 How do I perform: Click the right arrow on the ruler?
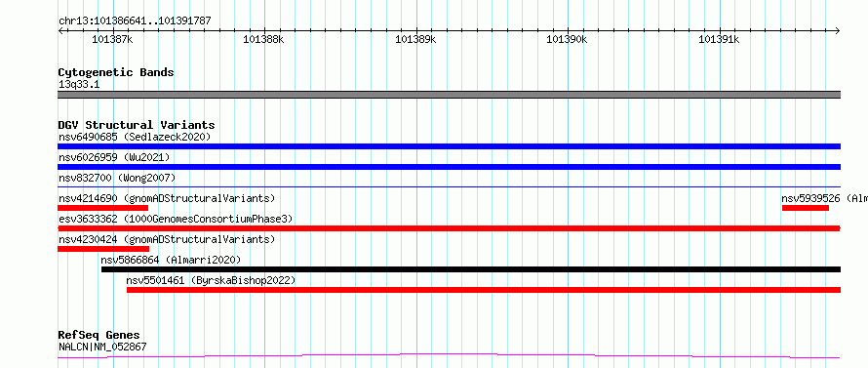coord(838,31)
